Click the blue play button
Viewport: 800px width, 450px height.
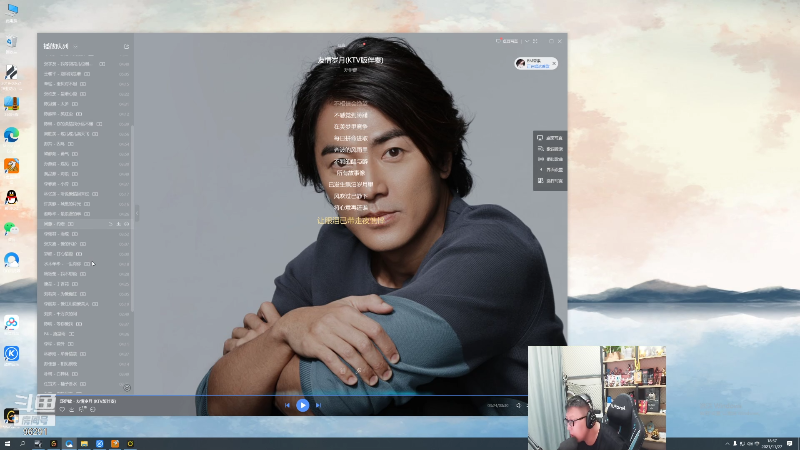coord(303,405)
